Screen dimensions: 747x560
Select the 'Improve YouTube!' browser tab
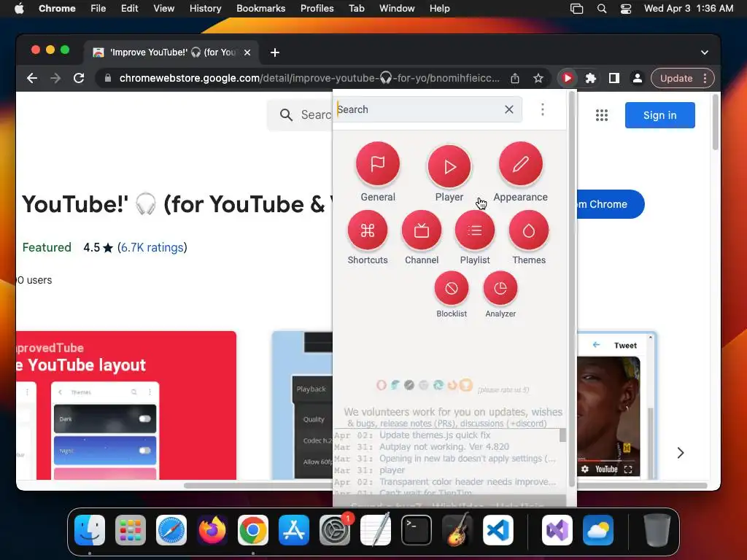171,52
